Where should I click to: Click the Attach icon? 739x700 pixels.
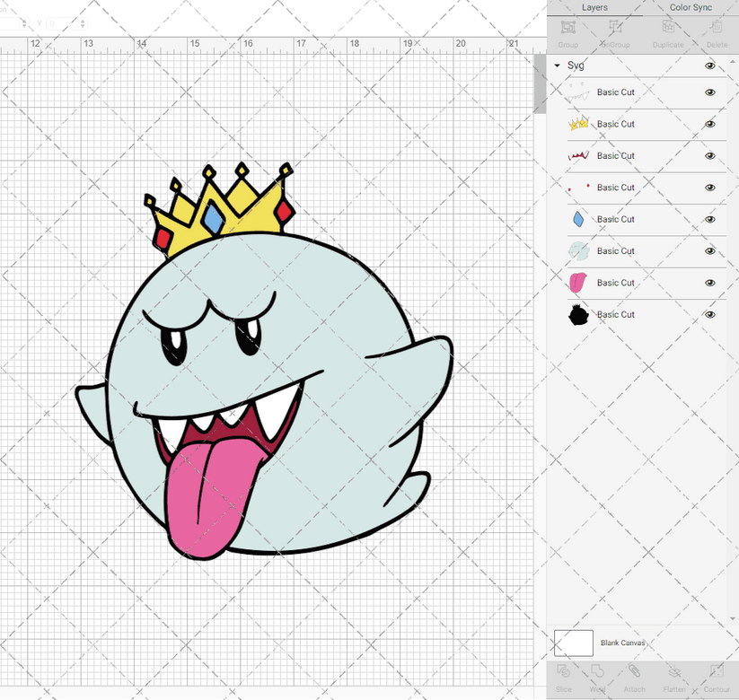pos(634,679)
